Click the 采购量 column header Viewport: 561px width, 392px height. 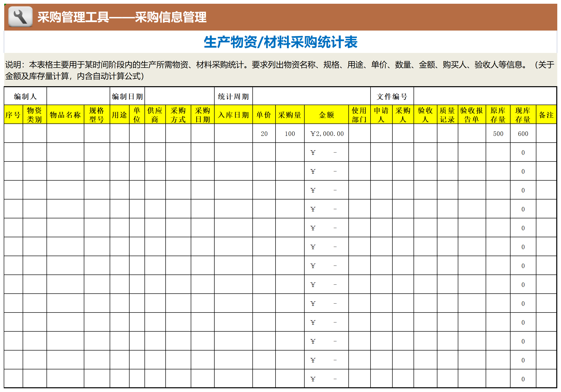coord(290,115)
